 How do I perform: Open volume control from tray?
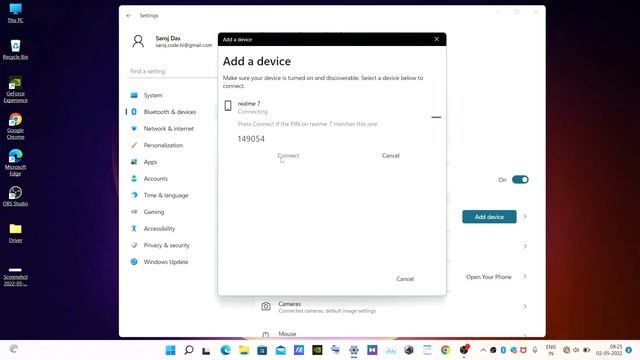click(x=576, y=350)
